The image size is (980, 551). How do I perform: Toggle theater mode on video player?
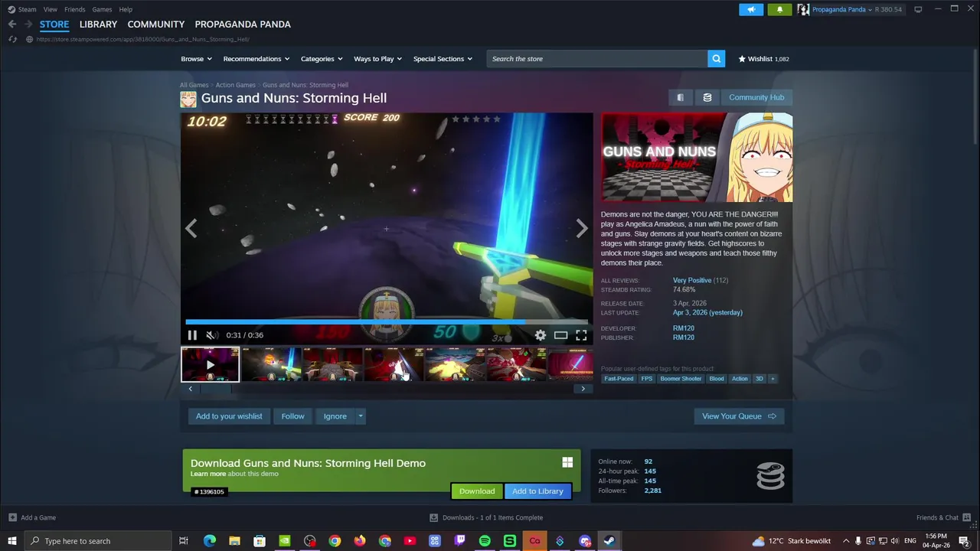point(561,335)
